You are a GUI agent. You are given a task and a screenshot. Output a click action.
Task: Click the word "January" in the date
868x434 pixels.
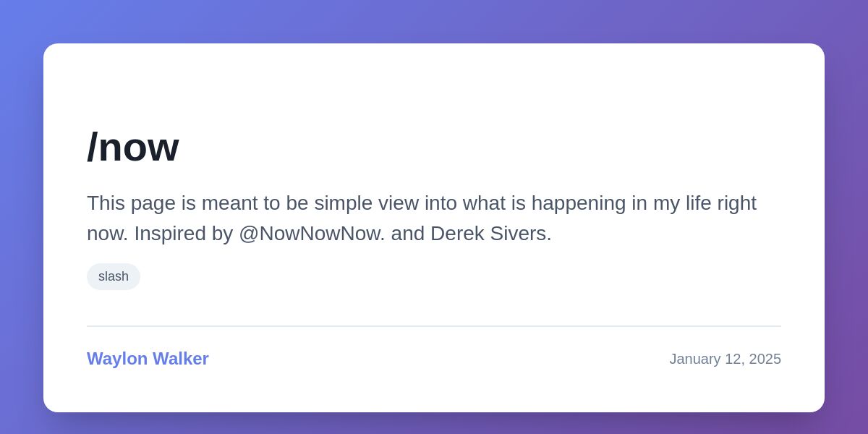click(x=694, y=359)
